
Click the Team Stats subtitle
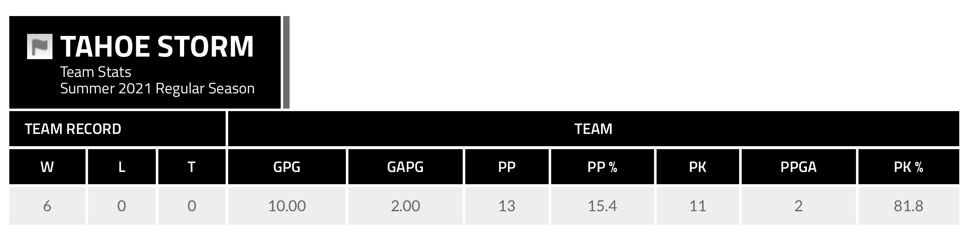pyautogui.click(x=96, y=72)
